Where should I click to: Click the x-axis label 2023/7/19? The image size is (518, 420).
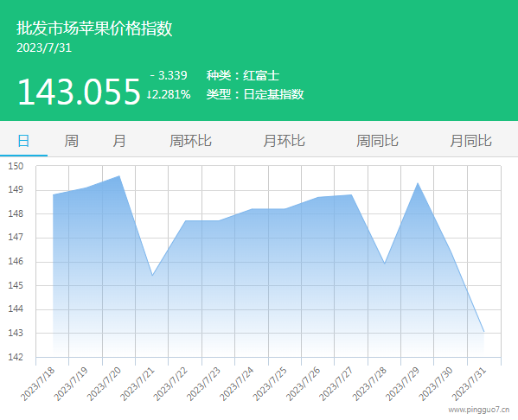point(70,384)
